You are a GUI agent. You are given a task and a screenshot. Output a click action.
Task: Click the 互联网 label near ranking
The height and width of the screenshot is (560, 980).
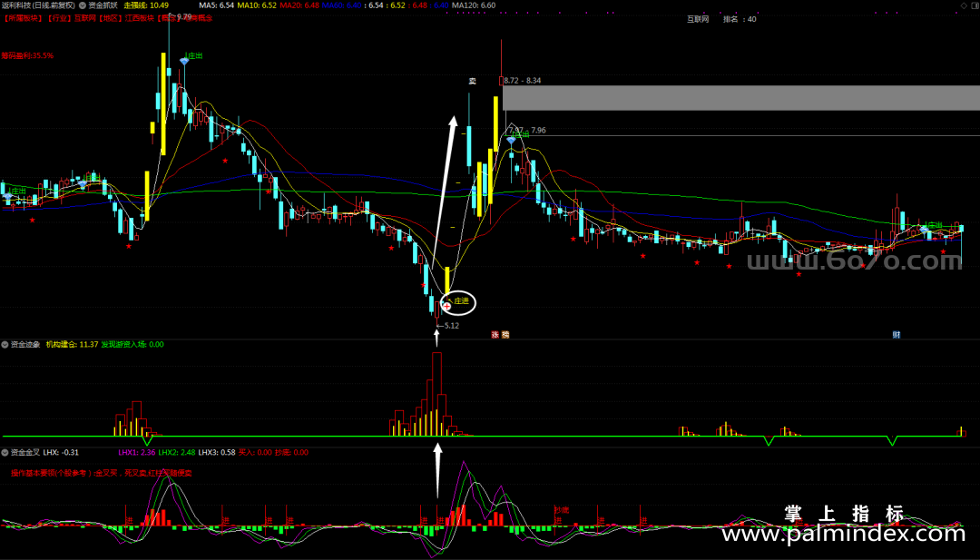[x=698, y=19]
